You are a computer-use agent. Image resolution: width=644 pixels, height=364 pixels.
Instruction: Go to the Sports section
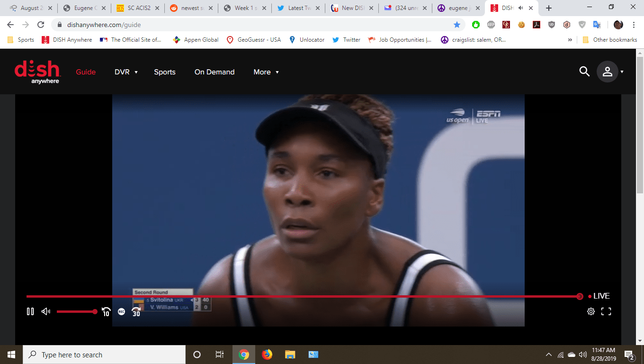click(x=165, y=72)
